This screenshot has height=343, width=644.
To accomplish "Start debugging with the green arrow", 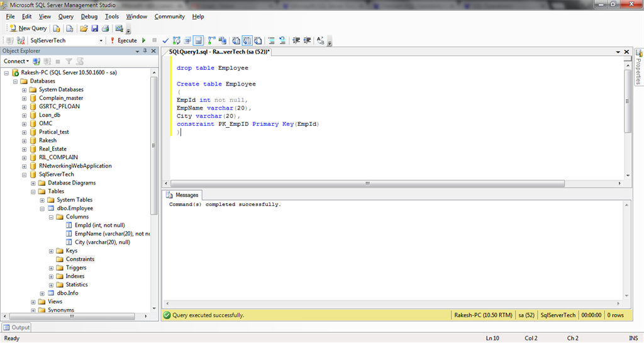I will click(144, 40).
